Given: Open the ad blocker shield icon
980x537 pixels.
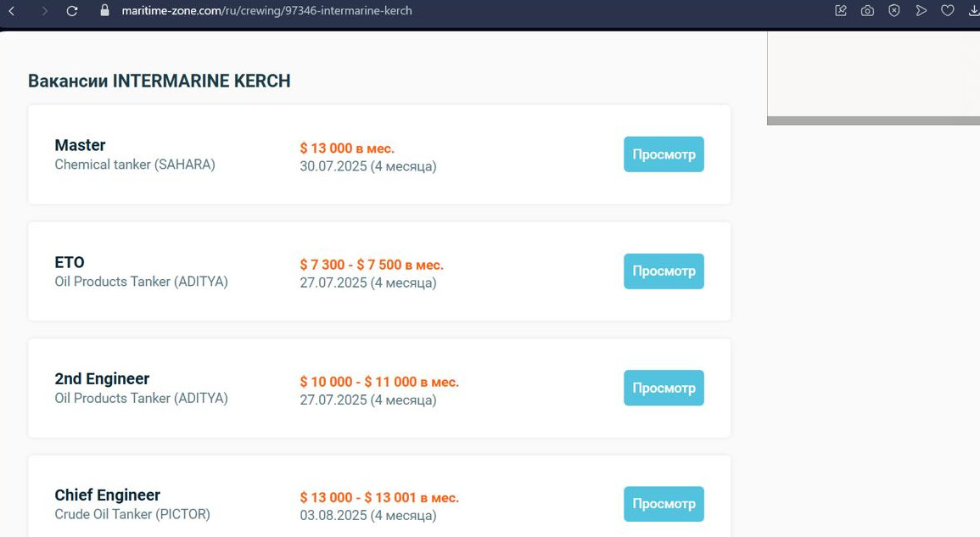Looking at the screenshot, I should 894,11.
